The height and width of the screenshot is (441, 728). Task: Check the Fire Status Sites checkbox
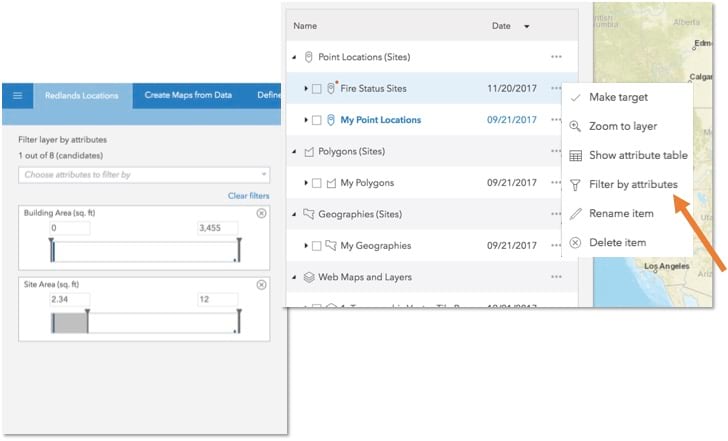click(317, 89)
